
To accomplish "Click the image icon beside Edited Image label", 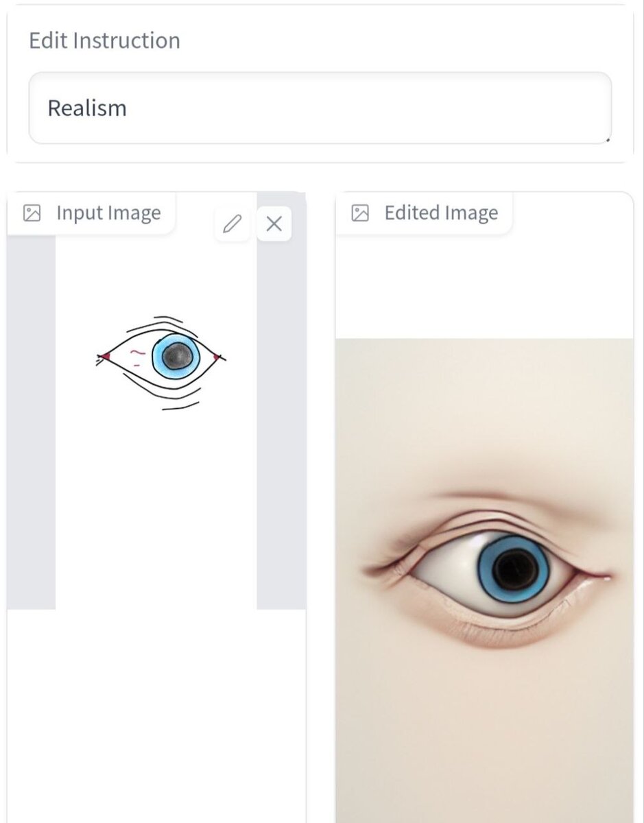I will pyautogui.click(x=360, y=213).
